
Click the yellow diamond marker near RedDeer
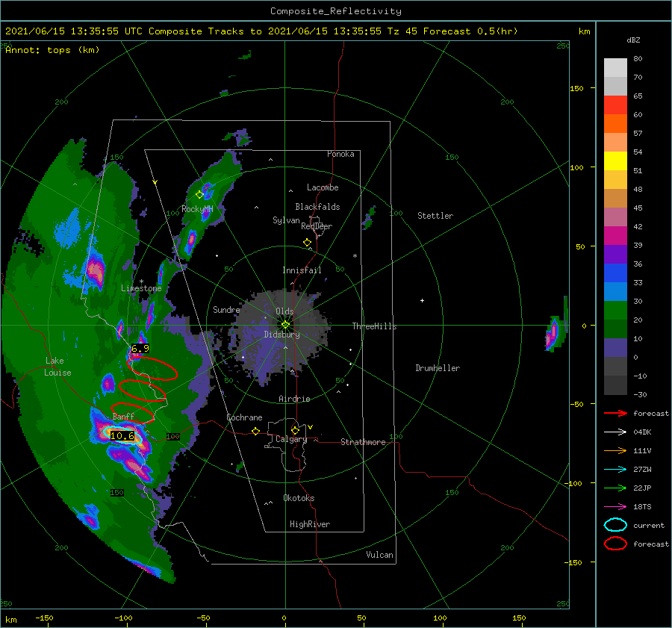[x=307, y=243]
